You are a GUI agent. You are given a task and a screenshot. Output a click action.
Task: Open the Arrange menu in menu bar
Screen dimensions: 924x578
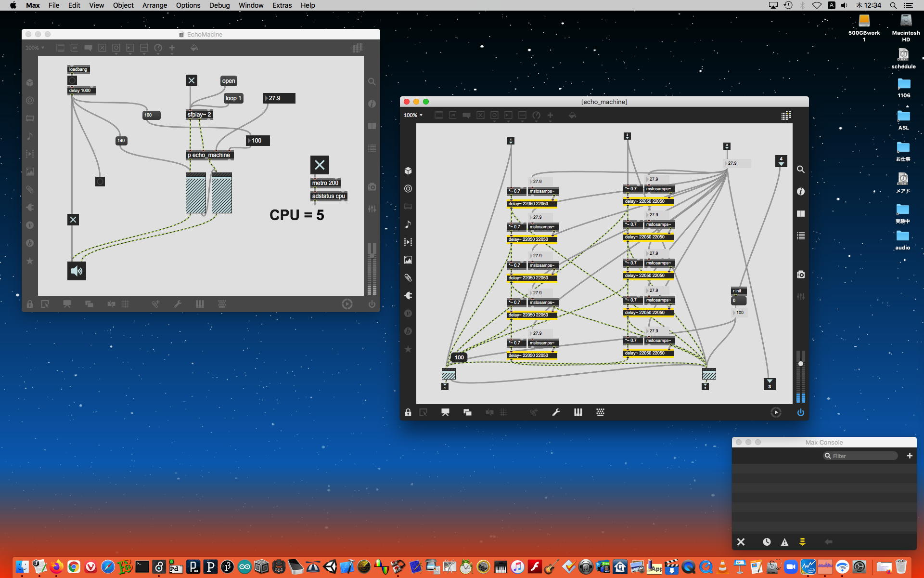[x=154, y=5]
